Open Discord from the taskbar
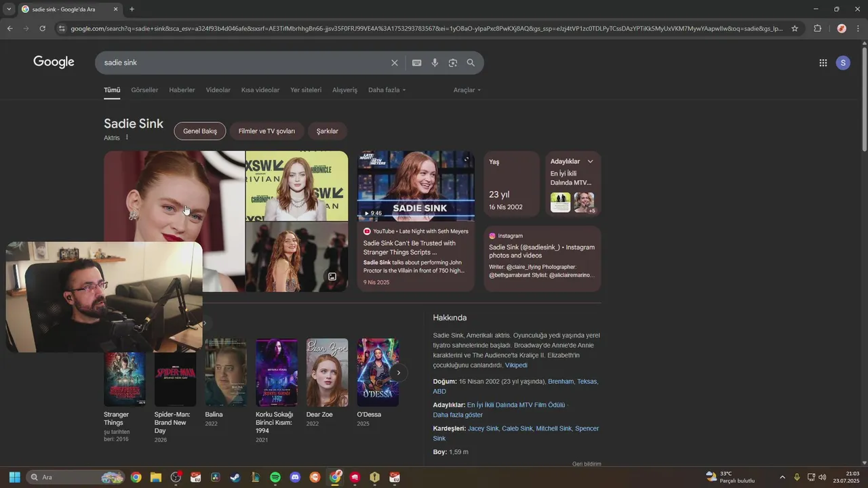The height and width of the screenshot is (488, 868). coord(295,477)
